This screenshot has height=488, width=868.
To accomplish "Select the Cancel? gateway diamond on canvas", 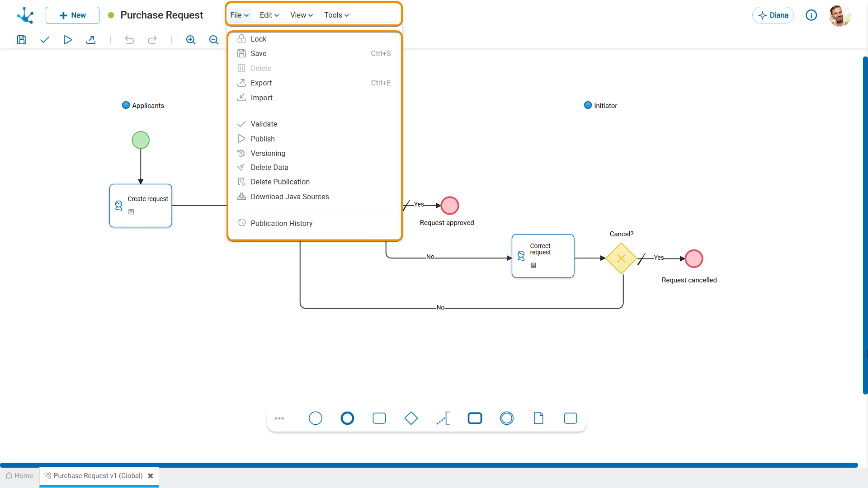I will pyautogui.click(x=621, y=258).
